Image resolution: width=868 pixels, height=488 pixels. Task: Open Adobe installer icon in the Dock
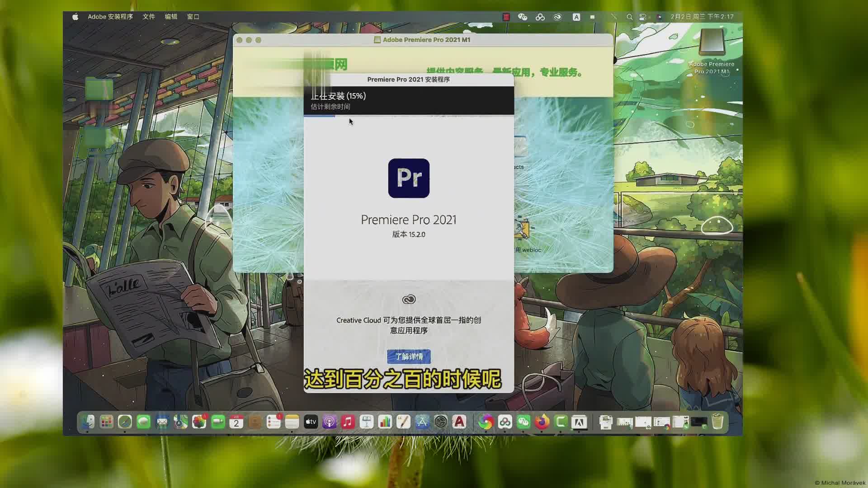[579, 422]
